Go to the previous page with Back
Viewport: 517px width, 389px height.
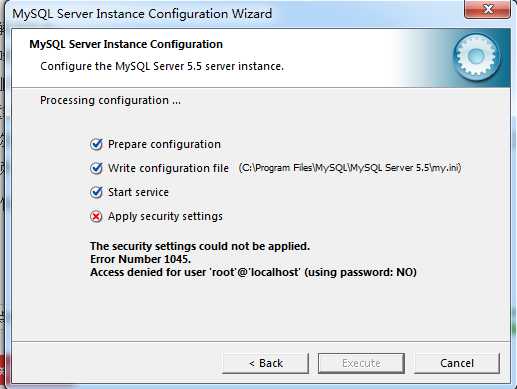pyautogui.click(x=266, y=363)
